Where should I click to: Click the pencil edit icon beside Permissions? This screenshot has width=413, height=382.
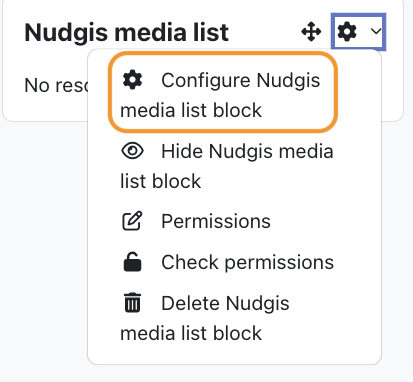click(132, 221)
